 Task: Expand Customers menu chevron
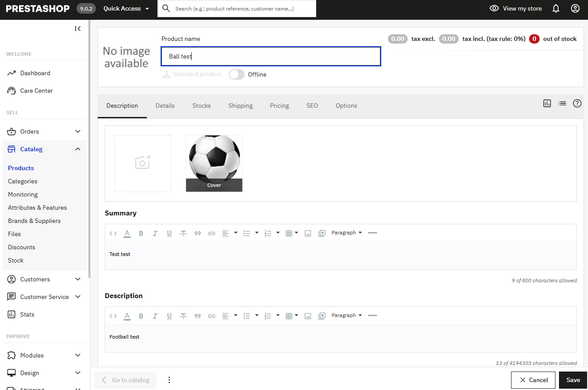tap(78, 279)
